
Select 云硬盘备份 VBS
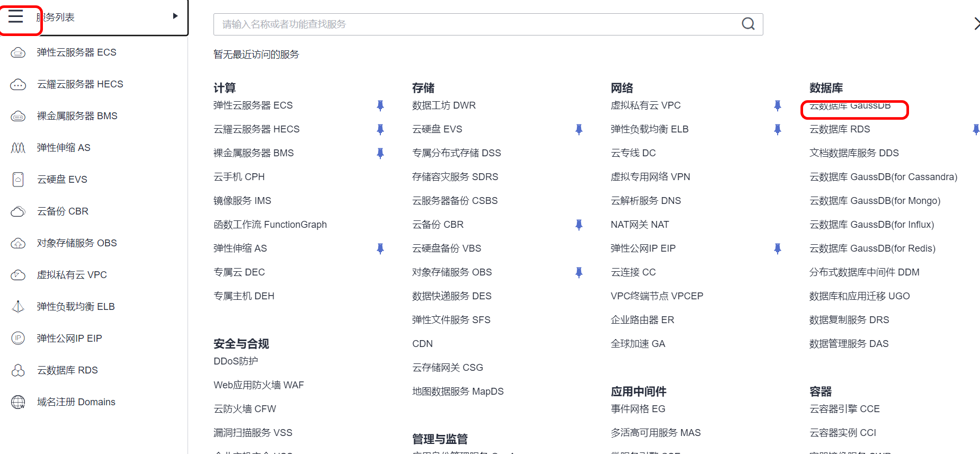[447, 248]
